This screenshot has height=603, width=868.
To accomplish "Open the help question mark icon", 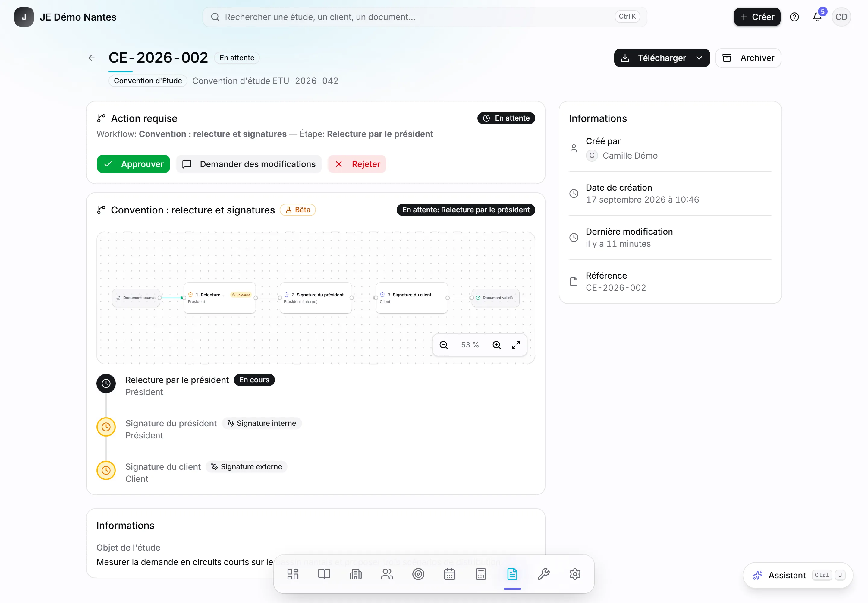I will point(794,17).
